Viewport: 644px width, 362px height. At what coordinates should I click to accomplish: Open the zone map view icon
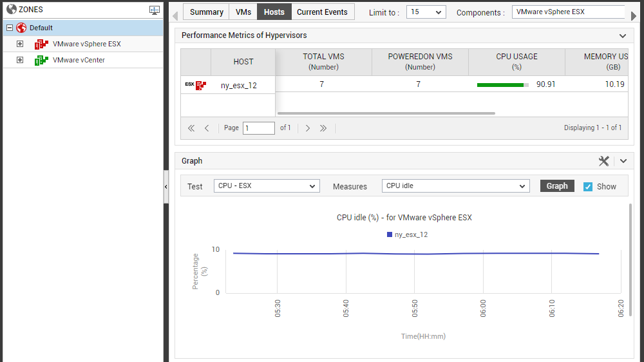coord(155,10)
